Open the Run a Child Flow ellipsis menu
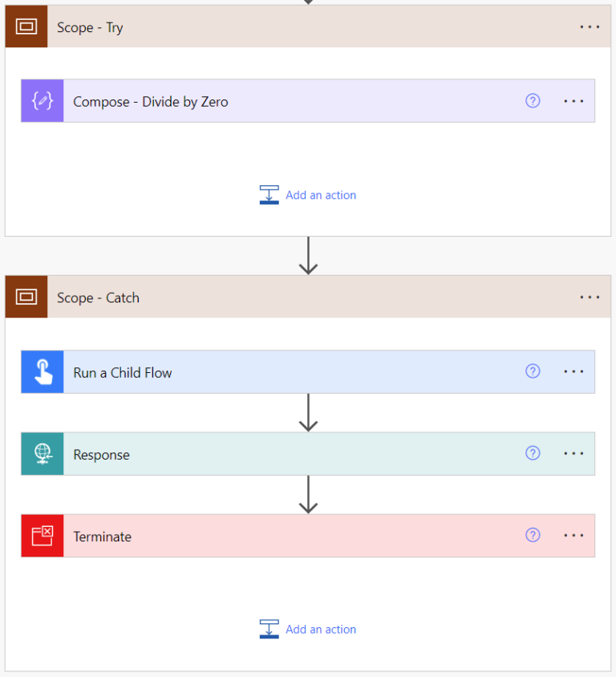 [573, 371]
